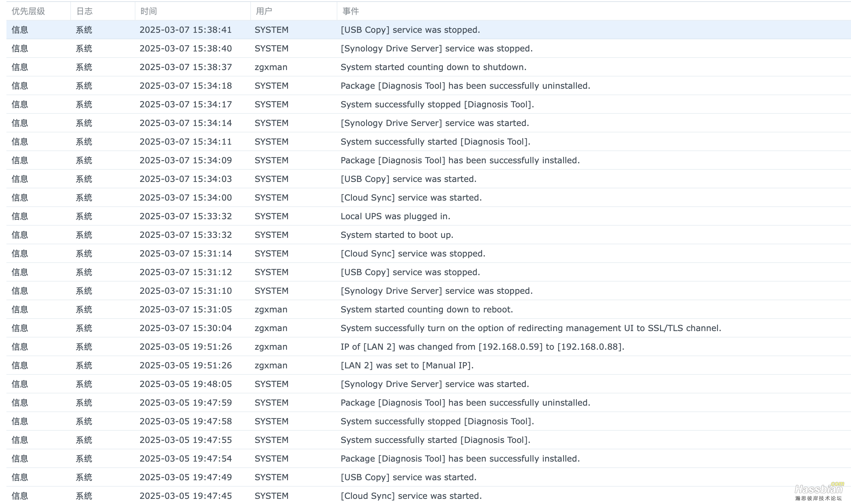Select timestamp 2025-03-07 15:38:41

(185, 30)
